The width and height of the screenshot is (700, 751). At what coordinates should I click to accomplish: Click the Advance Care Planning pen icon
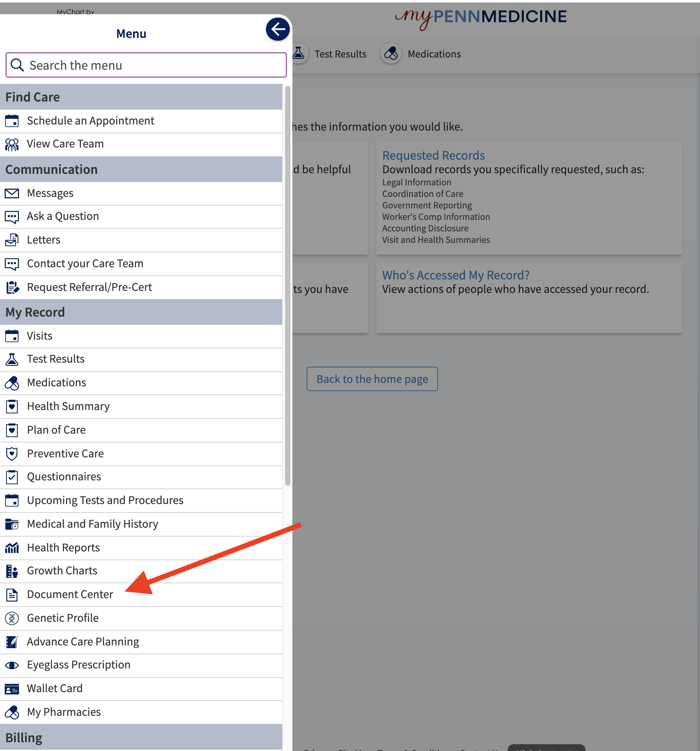(12, 642)
